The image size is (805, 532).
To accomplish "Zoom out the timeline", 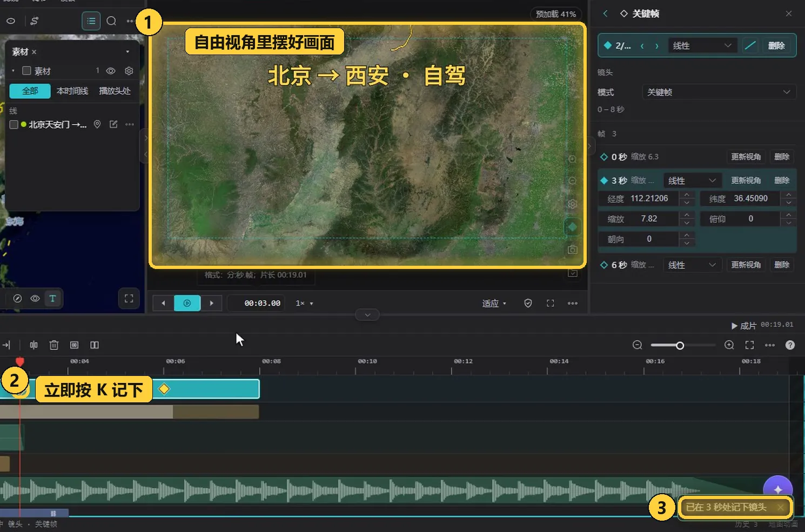I will (638, 345).
